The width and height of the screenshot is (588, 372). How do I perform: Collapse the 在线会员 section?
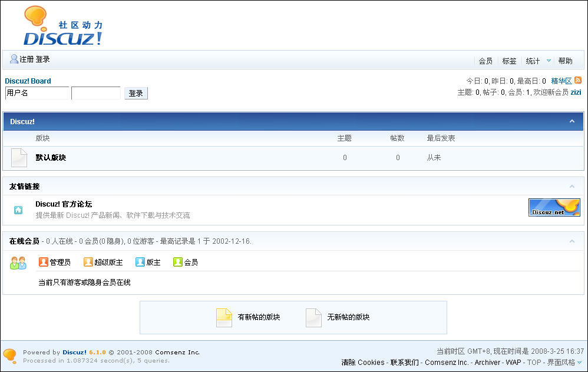pos(572,241)
